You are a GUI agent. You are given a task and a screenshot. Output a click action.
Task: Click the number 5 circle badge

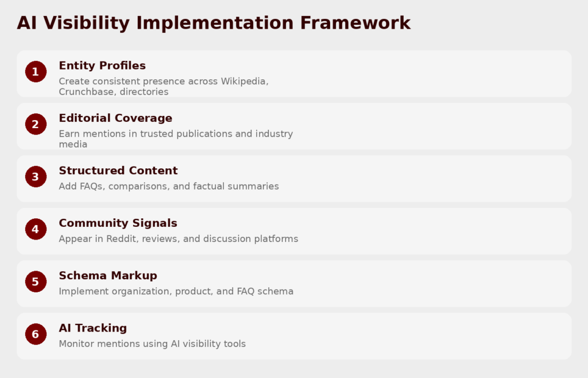click(x=36, y=281)
